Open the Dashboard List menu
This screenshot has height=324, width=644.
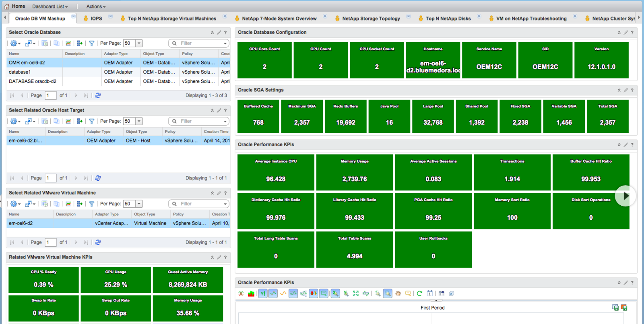(50, 6)
